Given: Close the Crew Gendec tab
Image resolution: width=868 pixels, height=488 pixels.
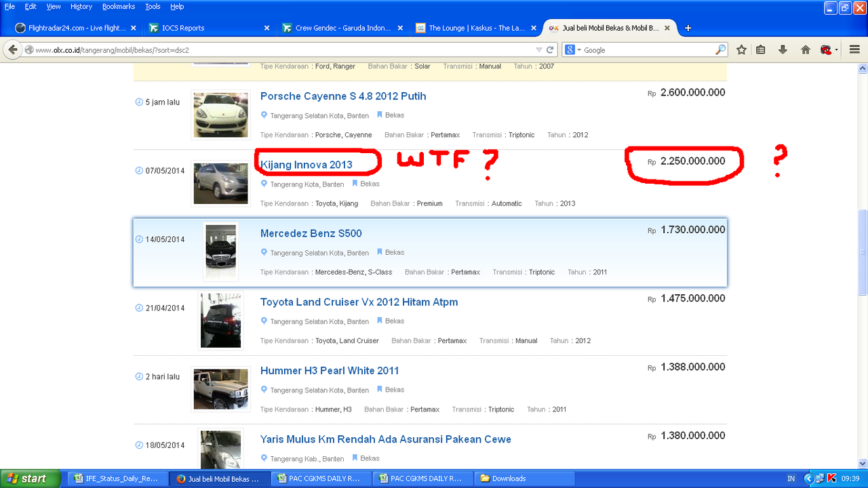Looking at the screenshot, I should 400,28.
